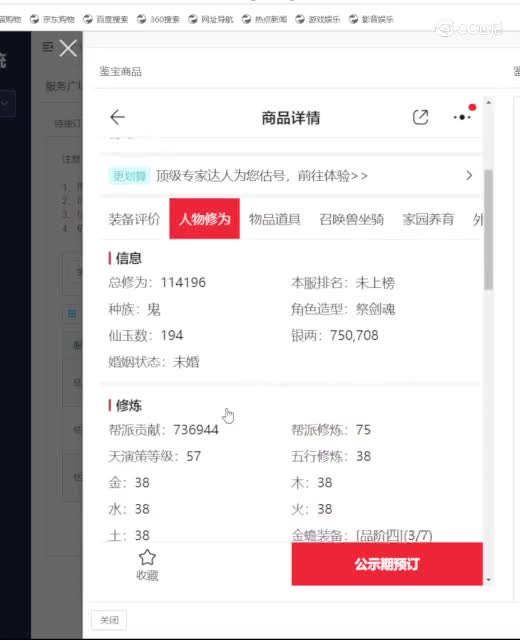
Task: Switch to the 物品道具 tab
Action: (275, 219)
